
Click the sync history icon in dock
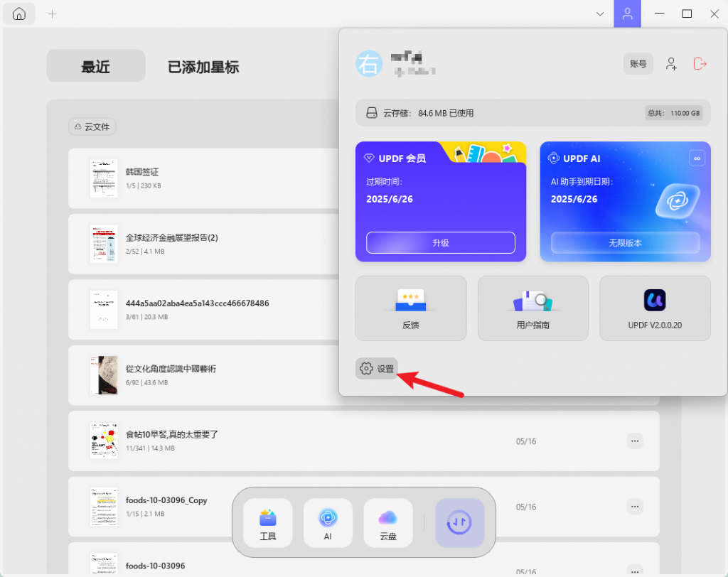pyautogui.click(x=459, y=522)
